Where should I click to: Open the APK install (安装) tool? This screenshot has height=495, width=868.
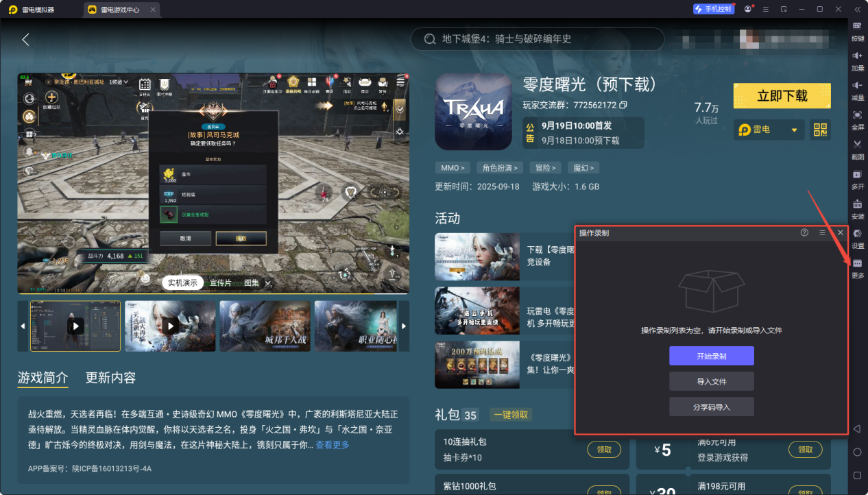coord(856,210)
